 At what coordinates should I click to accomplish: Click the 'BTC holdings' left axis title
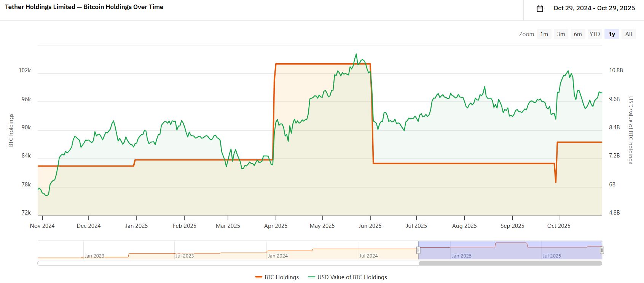pos(11,130)
